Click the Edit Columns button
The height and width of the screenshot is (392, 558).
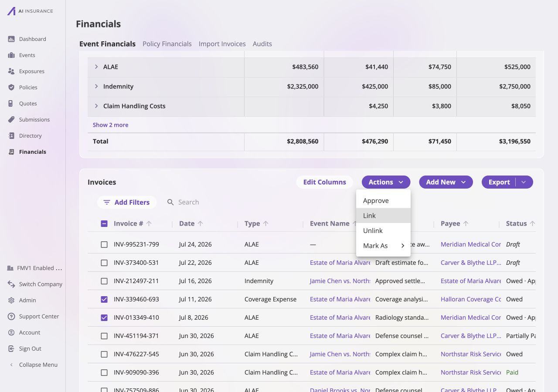324,182
